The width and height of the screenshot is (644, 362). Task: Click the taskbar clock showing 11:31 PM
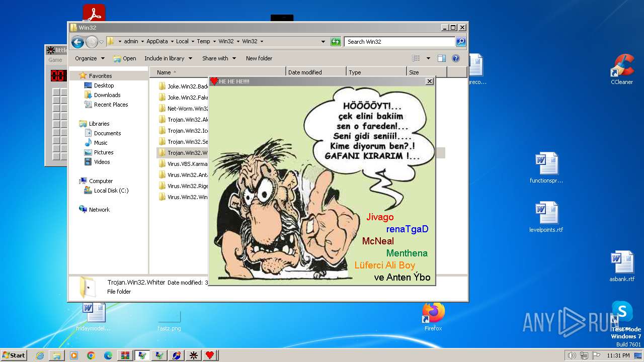pos(618,355)
